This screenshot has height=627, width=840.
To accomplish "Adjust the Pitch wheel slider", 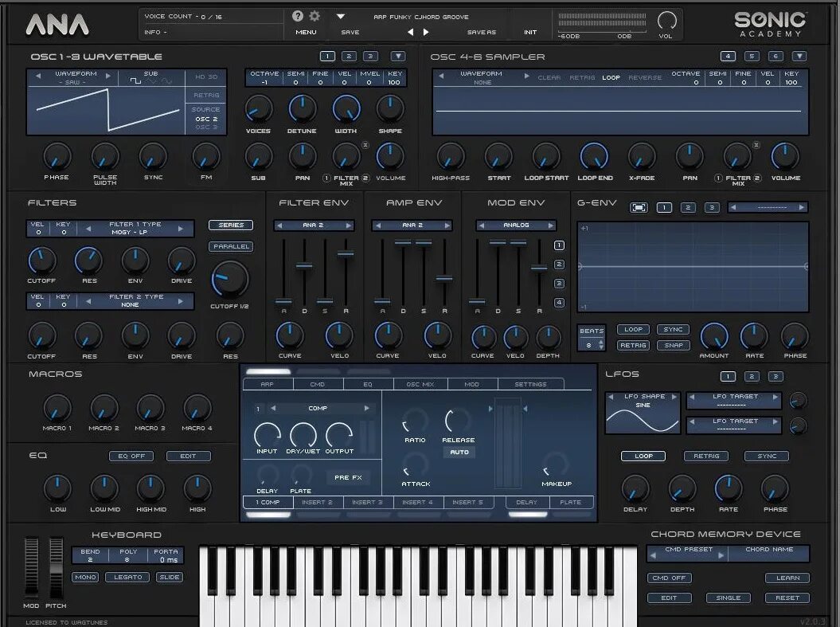I will point(56,568).
